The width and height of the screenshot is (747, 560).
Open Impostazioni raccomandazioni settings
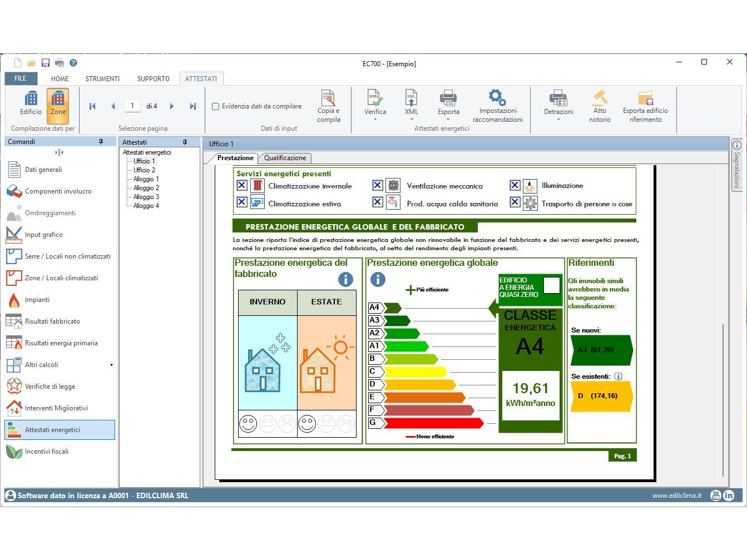pos(497,106)
